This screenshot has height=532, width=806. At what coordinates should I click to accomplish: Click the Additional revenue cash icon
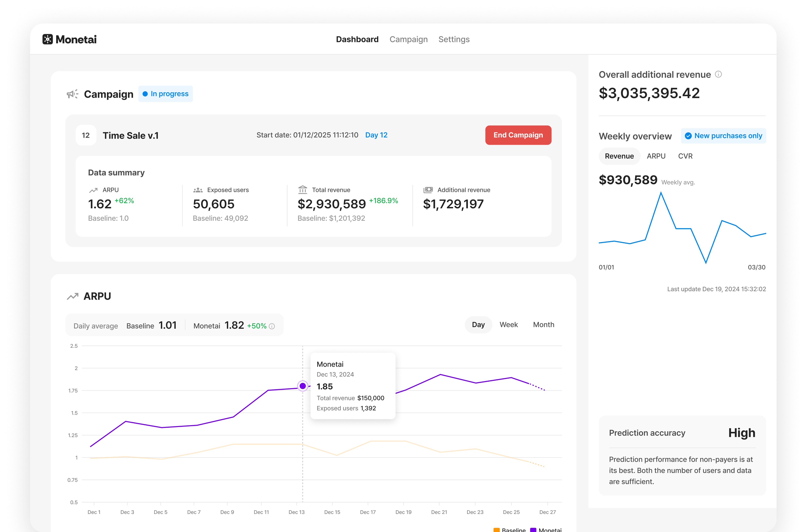(428, 190)
